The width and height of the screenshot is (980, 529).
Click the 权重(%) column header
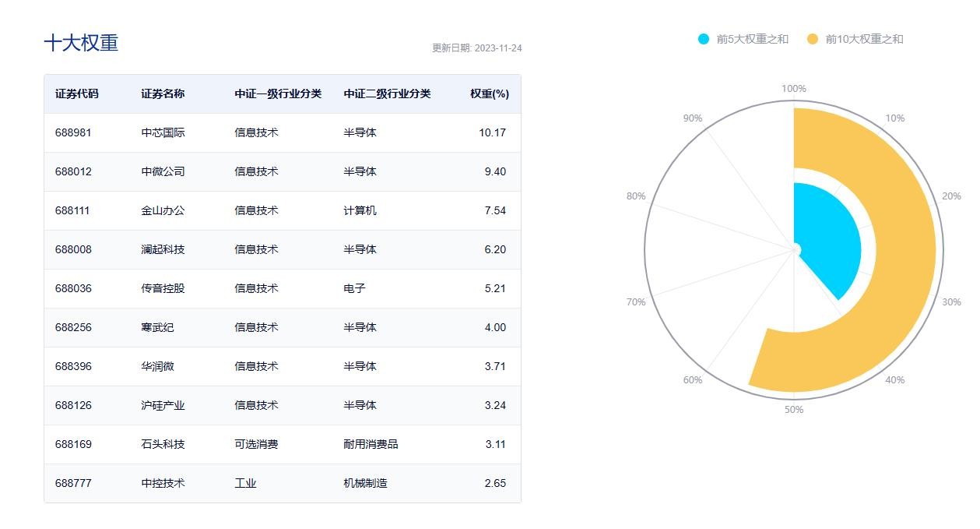489,93
